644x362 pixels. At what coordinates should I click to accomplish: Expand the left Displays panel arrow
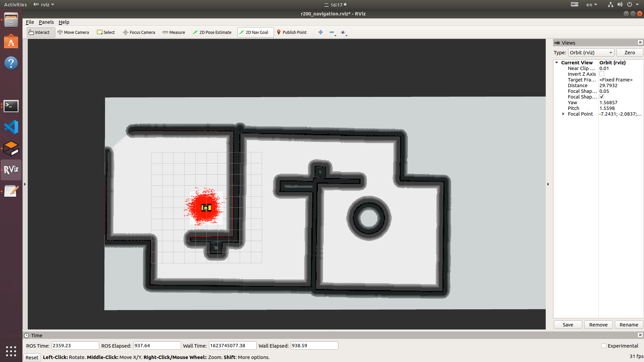coord(25,184)
